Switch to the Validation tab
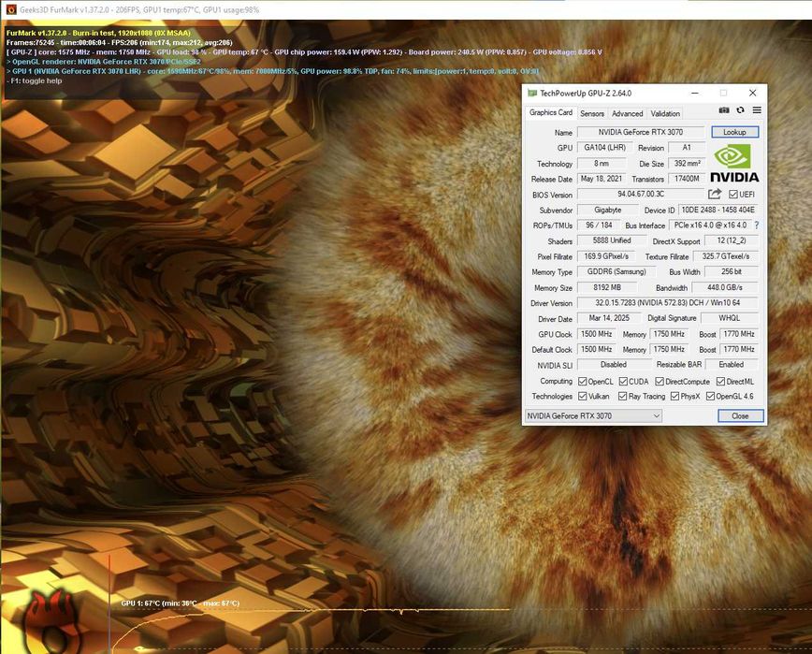Image resolution: width=812 pixels, height=654 pixels. point(665,113)
